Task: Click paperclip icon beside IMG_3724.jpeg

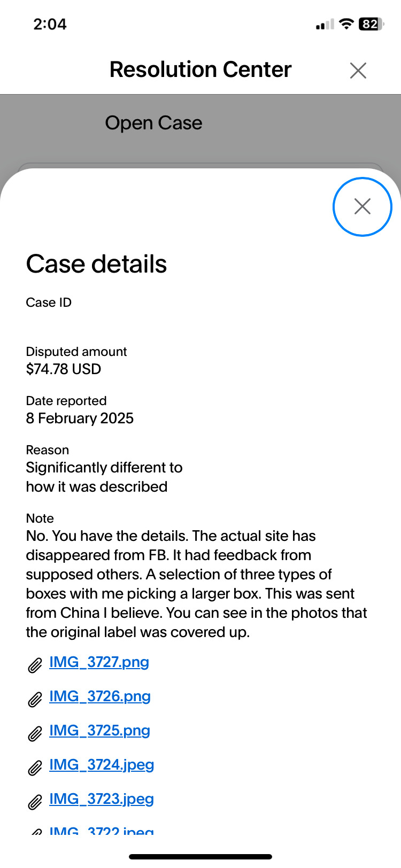Action: pyautogui.click(x=35, y=768)
